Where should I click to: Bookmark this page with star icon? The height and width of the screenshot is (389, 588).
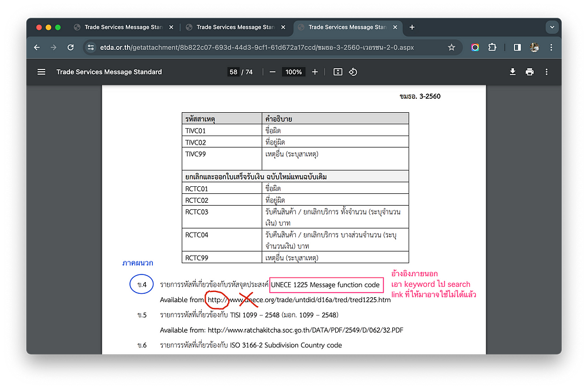click(452, 48)
